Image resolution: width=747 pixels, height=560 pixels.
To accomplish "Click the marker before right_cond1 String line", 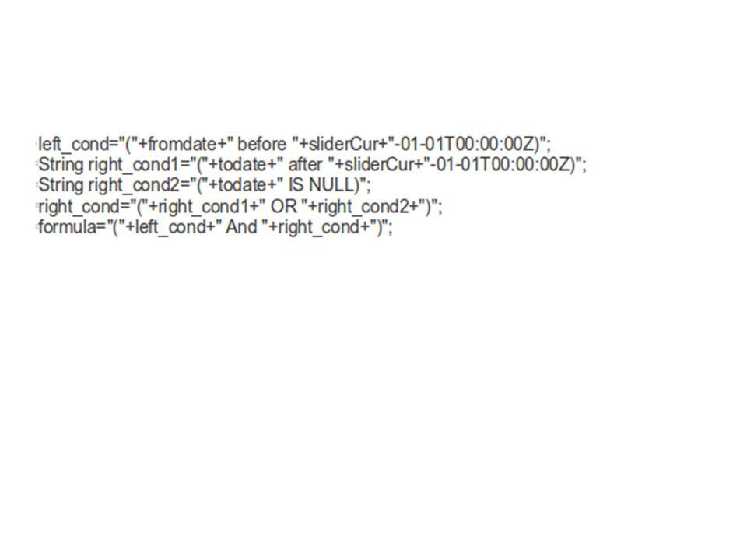I will coord(37,164).
